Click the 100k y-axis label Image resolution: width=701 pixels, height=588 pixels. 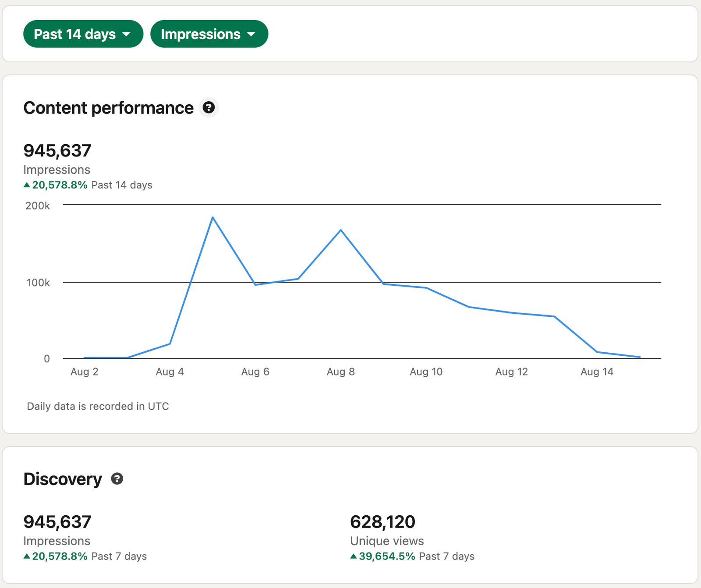point(38,283)
